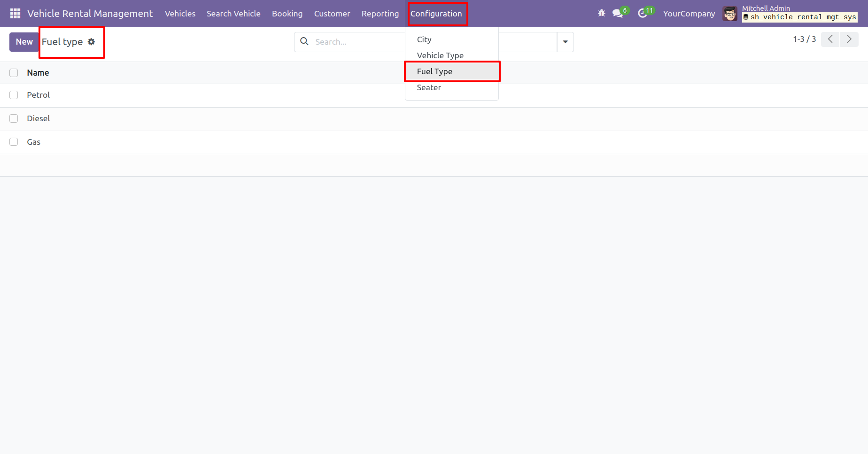Toggle the Configuration menu
The width and height of the screenshot is (868, 454).
[436, 14]
